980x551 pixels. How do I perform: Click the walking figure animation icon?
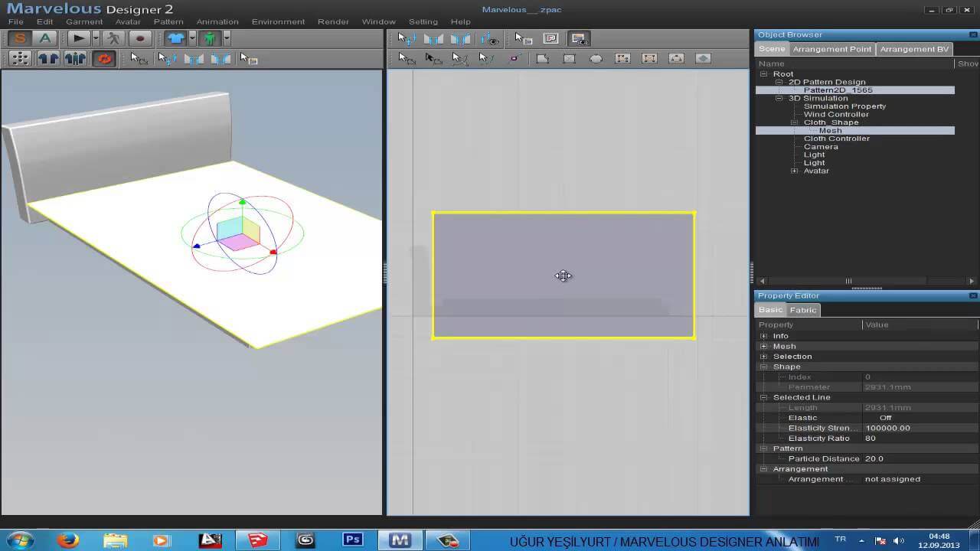coord(114,38)
